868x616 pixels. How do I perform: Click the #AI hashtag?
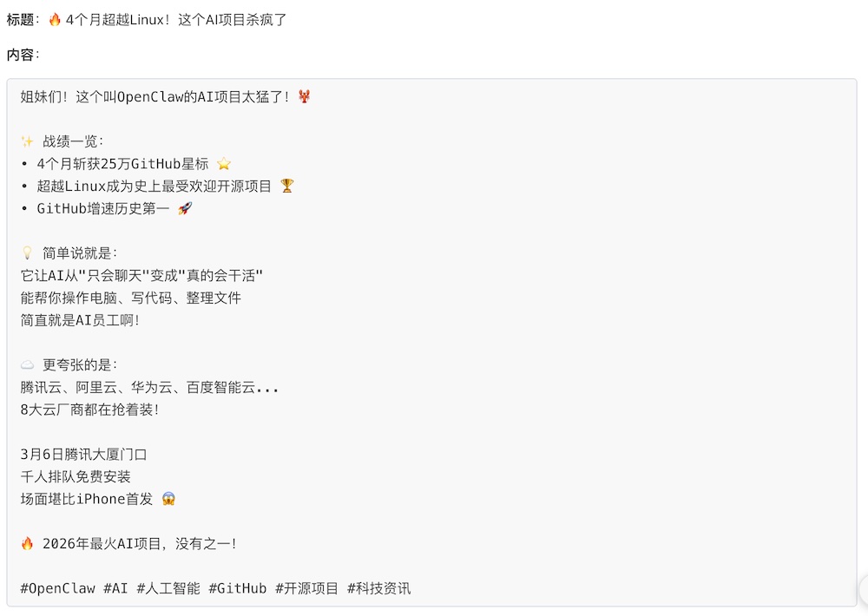click(115, 588)
